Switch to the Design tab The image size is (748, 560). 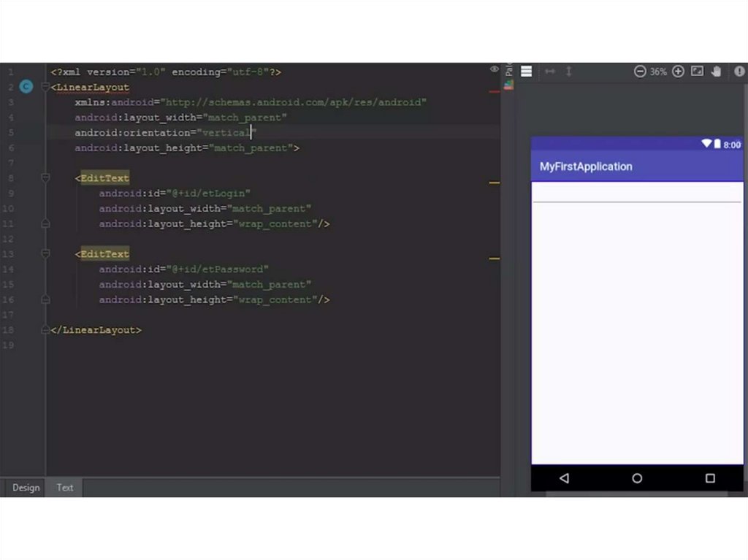pos(26,488)
